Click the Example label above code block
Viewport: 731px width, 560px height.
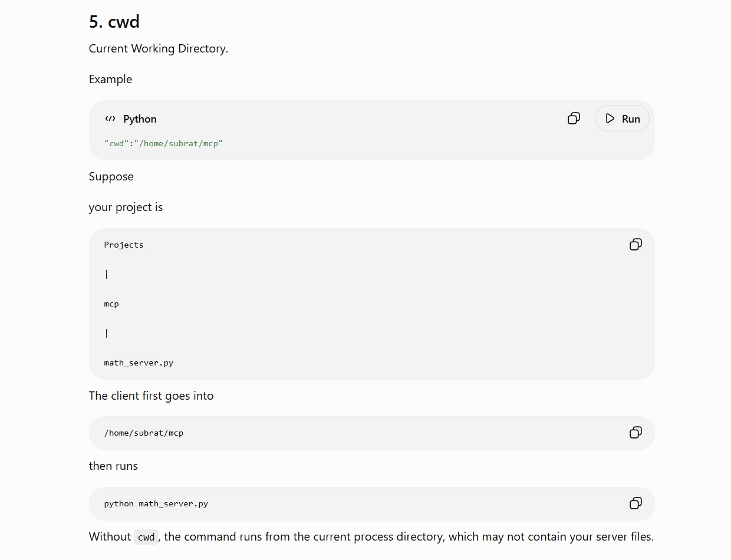coord(110,79)
